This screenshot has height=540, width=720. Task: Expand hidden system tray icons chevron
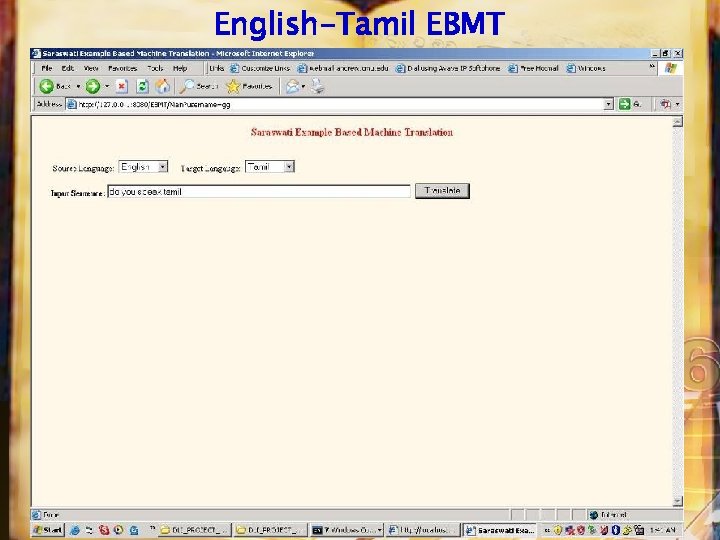click(547, 530)
